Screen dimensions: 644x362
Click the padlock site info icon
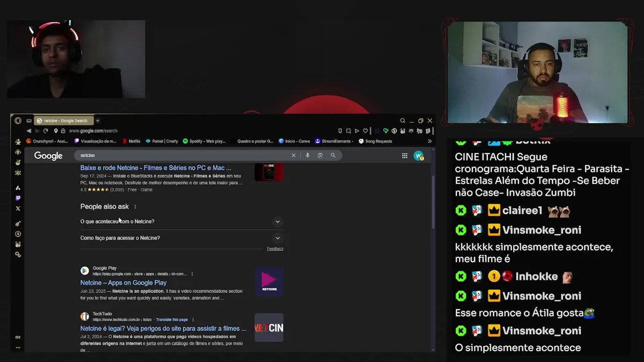click(x=63, y=131)
